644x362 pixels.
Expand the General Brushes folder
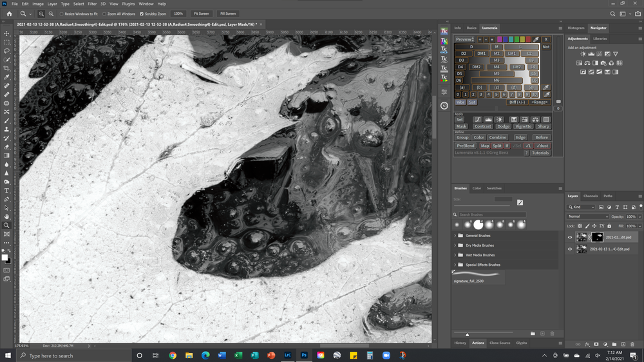pos(455,236)
